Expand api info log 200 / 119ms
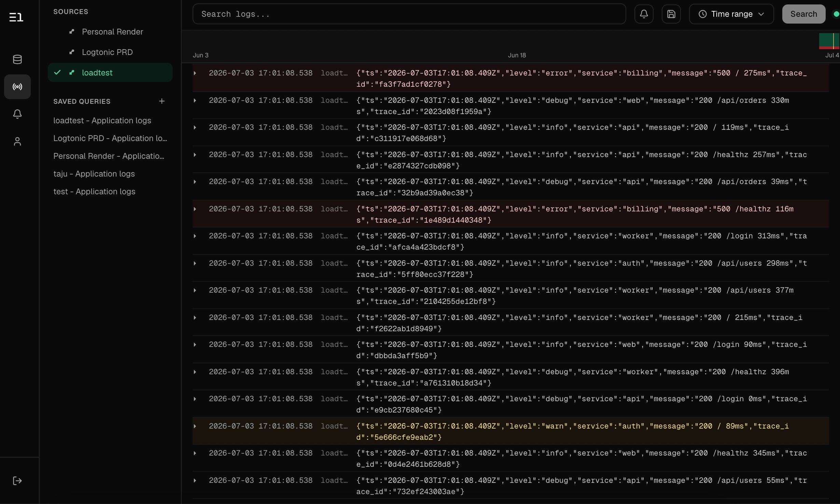Viewport: 840px width, 504px height. [x=195, y=127]
